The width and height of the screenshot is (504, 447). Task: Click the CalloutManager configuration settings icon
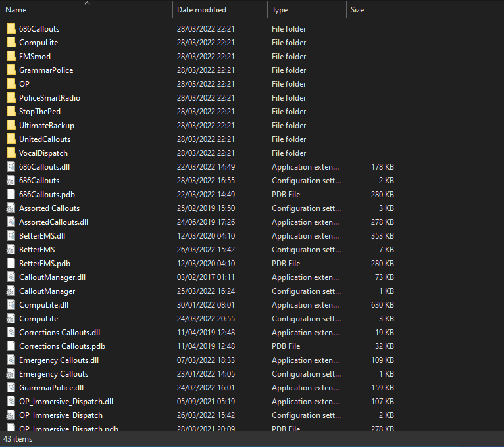pyautogui.click(x=11, y=291)
